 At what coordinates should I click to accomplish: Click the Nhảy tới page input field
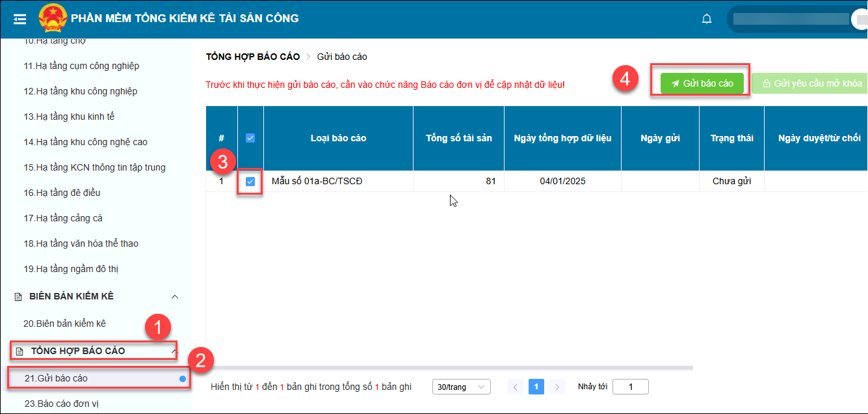(x=630, y=387)
